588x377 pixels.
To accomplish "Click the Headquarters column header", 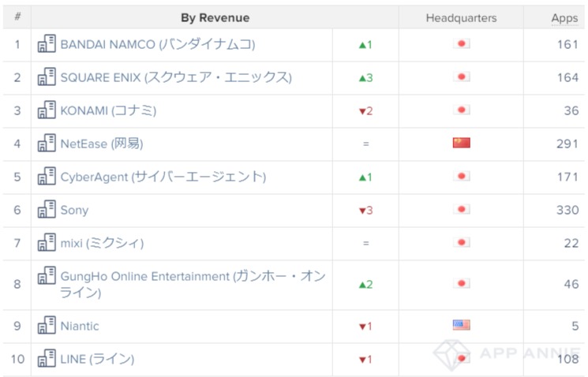I will click(x=461, y=17).
